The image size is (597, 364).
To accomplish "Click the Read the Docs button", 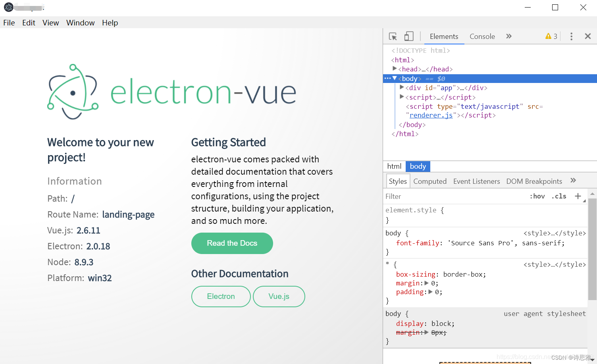I will tap(232, 243).
